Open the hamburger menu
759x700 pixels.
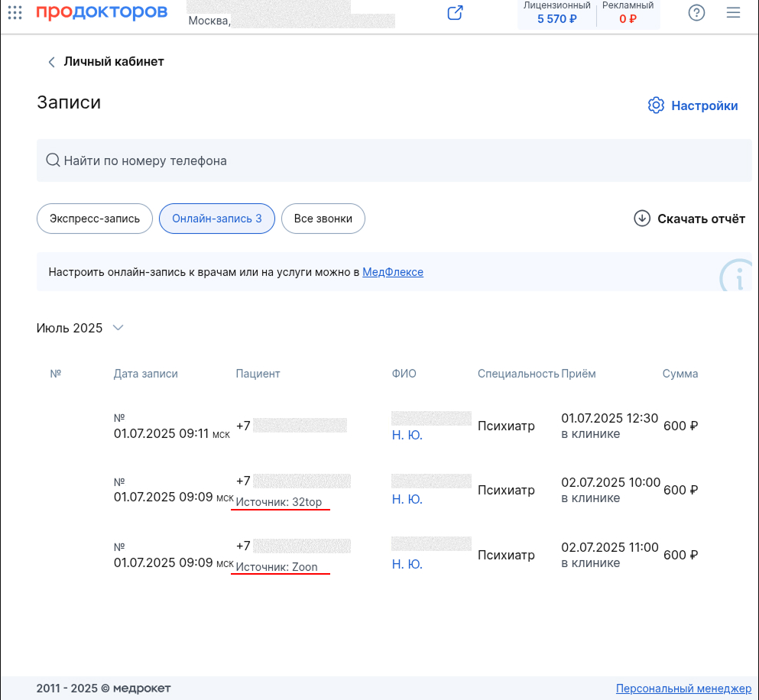(x=733, y=12)
